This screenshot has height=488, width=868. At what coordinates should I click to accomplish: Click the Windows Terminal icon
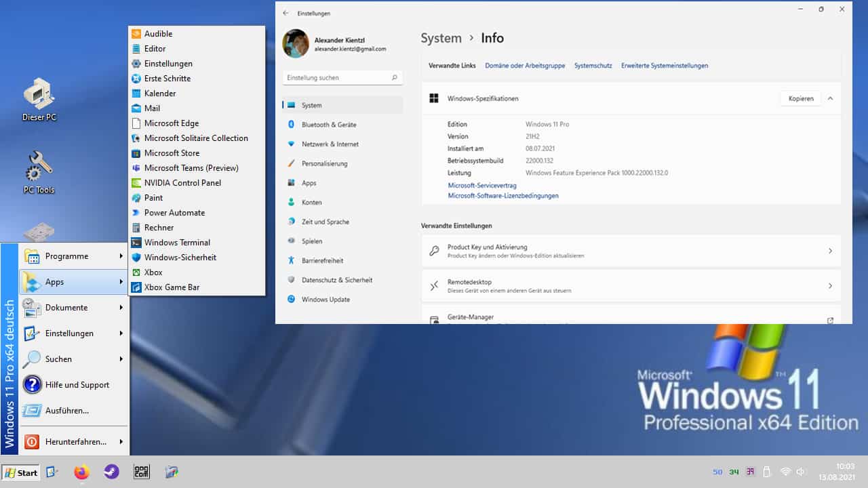[x=136, y=243]
